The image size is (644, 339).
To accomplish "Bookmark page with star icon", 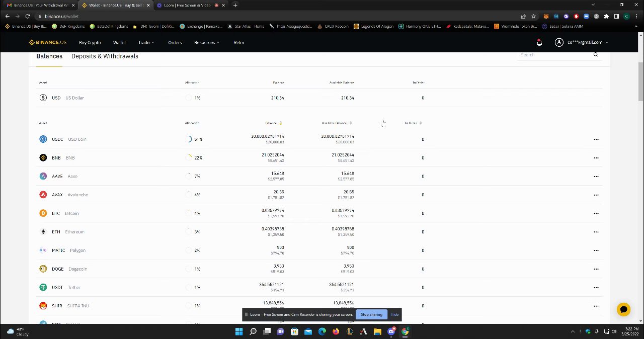I will click(533, 16).
